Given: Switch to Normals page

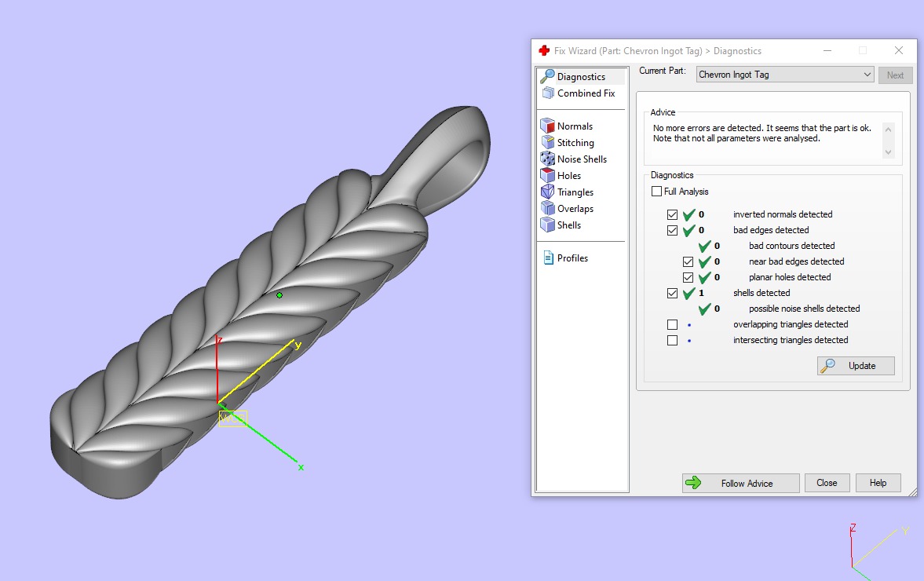Looking at the screenshot, I should (575, 126).
